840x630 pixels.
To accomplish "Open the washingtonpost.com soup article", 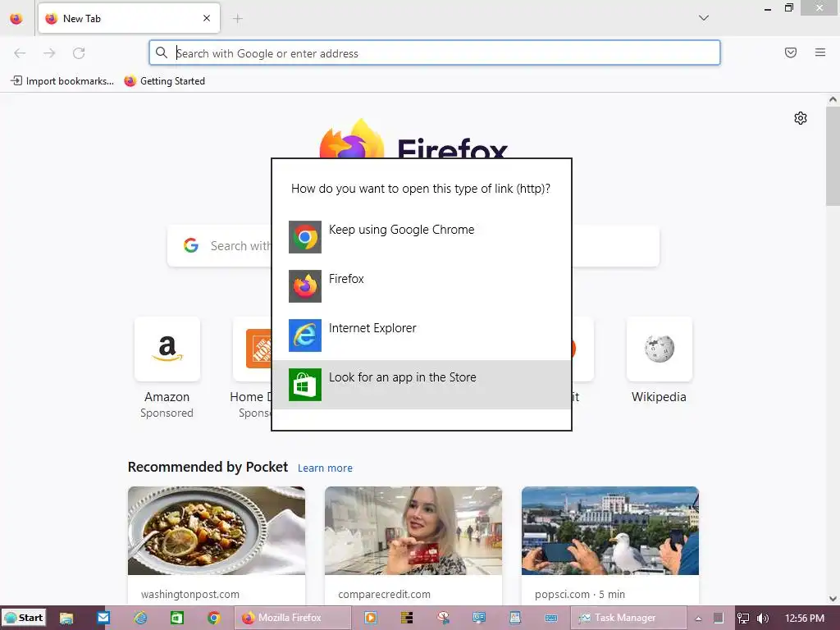I will pyautogui.click(x=217, y=546).
